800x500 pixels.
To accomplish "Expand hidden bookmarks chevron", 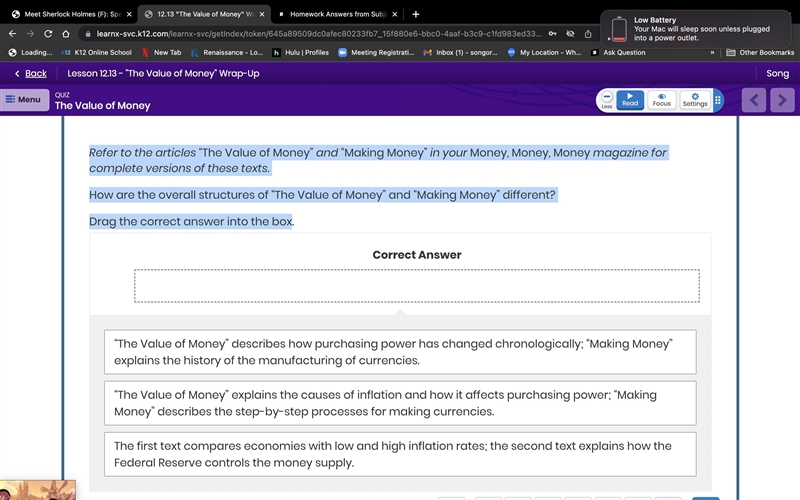I will (712, 52).
